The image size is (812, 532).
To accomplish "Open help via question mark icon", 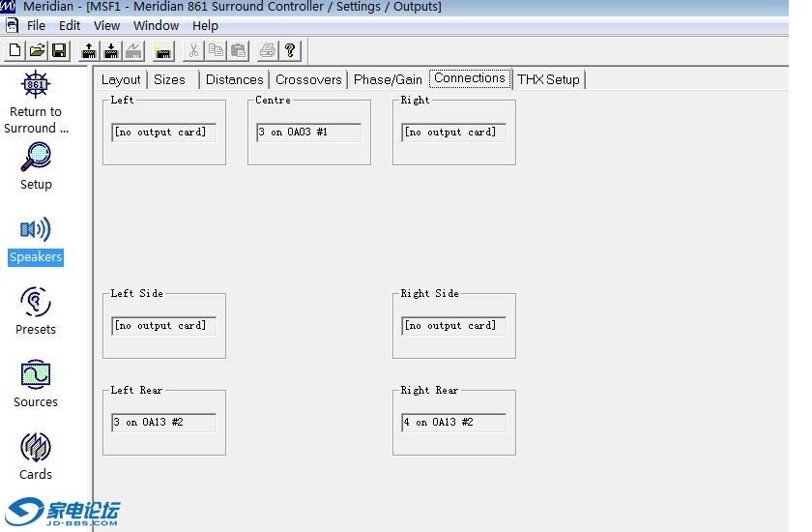I will [x=289, y=50].
